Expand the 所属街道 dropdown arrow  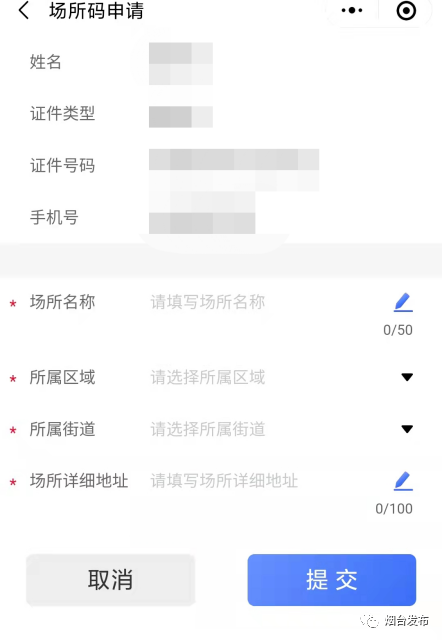click(407, 429)
